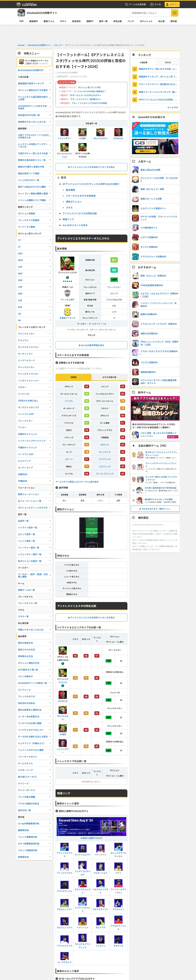Image resolution: width=196 pixels, height=980 pixels.
Task: Switch to the おすすめ能力値 stats tab
Action: (x=109, y=377)
